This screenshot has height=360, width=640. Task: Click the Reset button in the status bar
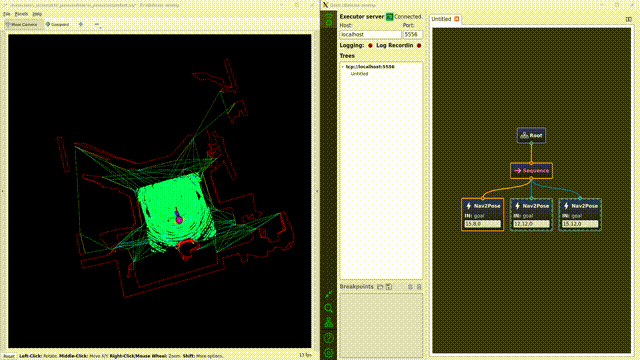(9, 356)
